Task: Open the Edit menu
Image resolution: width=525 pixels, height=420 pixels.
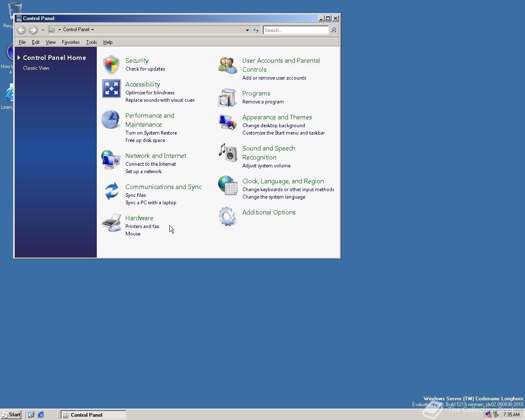Action: pyautogui.click(x=36, y=42)
